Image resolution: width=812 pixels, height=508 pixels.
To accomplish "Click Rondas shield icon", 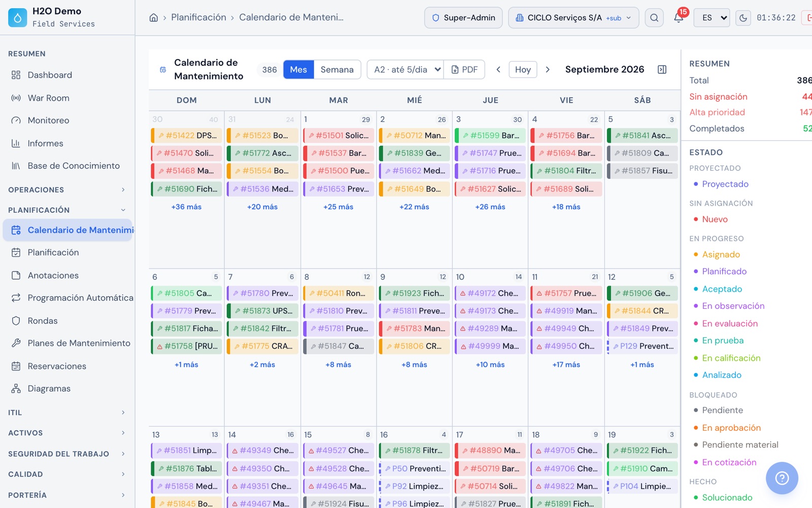I will [x=16, y=321].
